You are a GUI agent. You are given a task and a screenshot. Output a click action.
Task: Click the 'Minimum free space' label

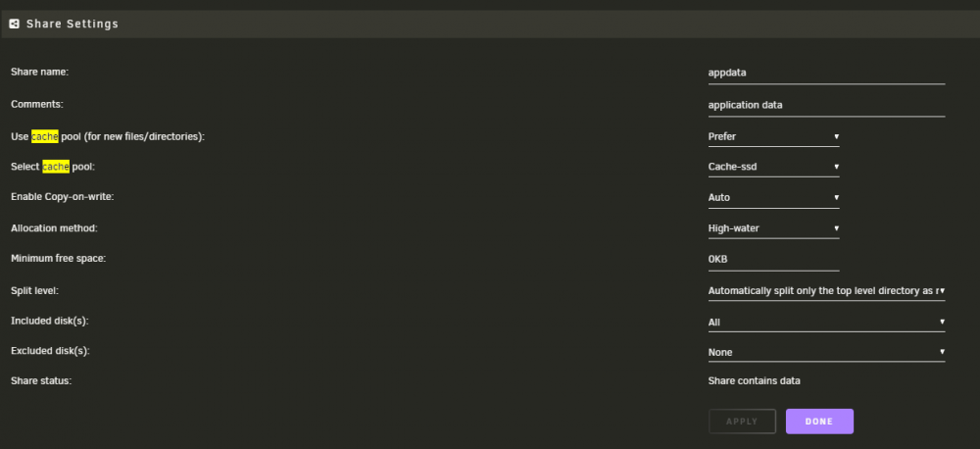point(58,258)
